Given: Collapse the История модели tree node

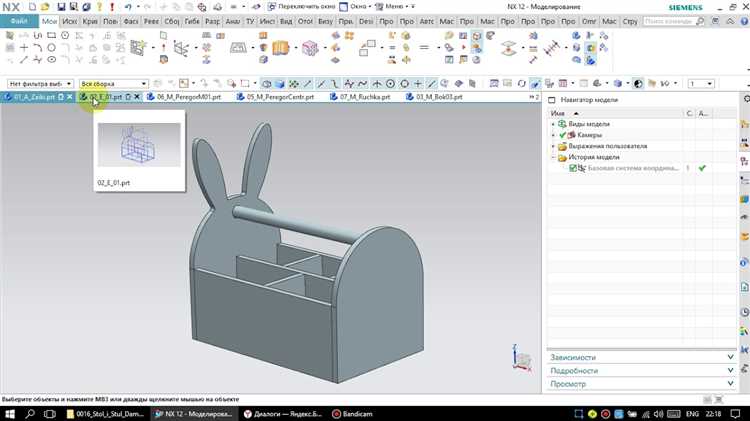Looking at the screenshot, I should [553, 157].
